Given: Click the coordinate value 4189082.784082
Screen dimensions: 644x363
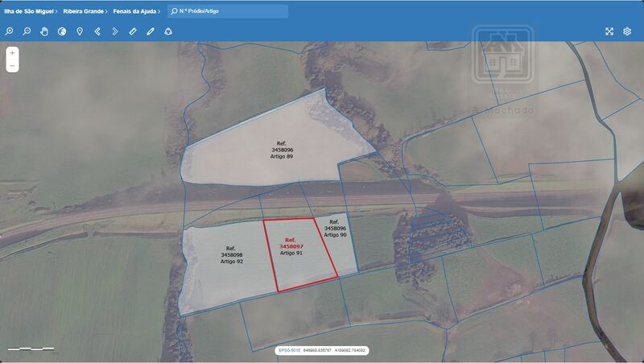Looking at the screenshot, I should (350, 350).
